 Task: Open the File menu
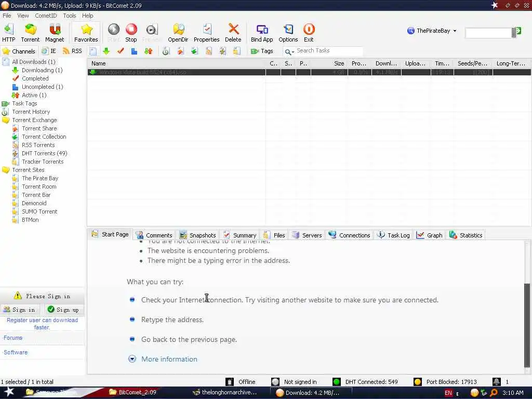point(7,16)
